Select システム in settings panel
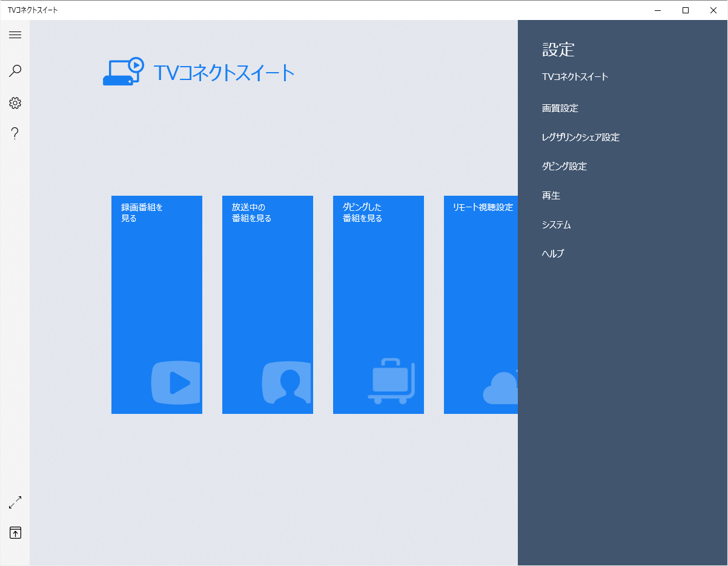Image resolution: width=728 pixels, height=566 pixels. click(557, 225)
